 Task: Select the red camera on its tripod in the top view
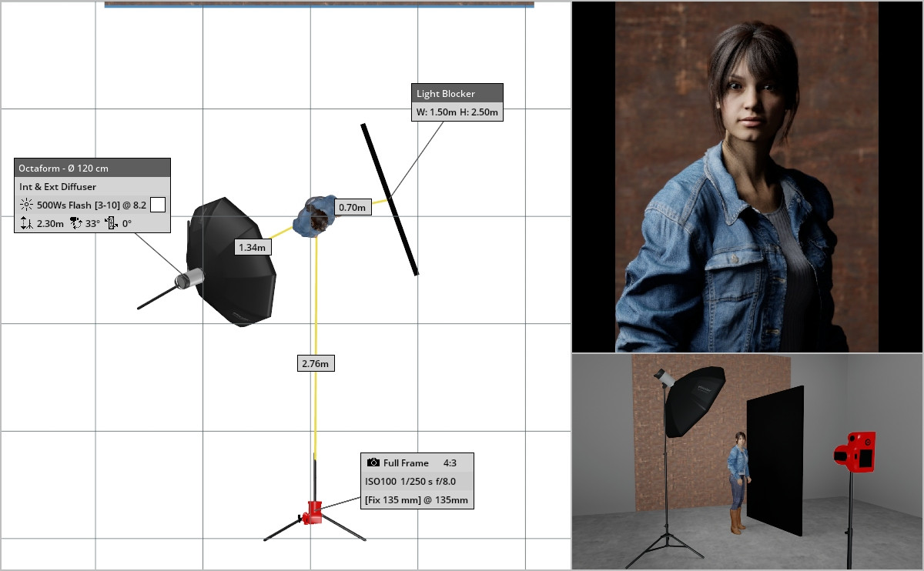click(x=313, y=513)
